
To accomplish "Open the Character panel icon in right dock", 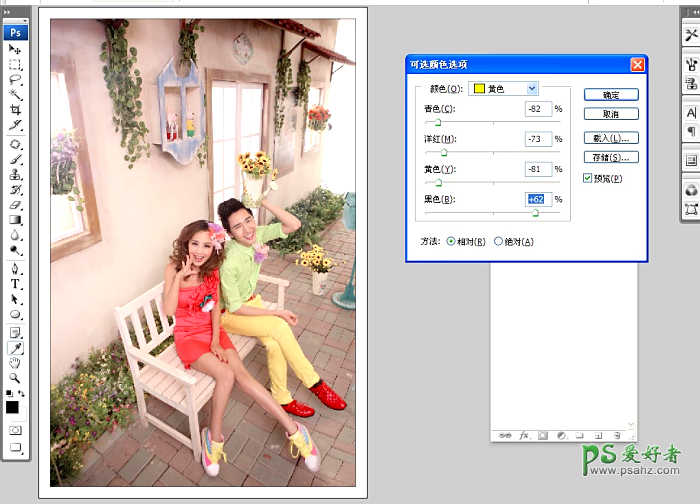I will pos(691,113).
